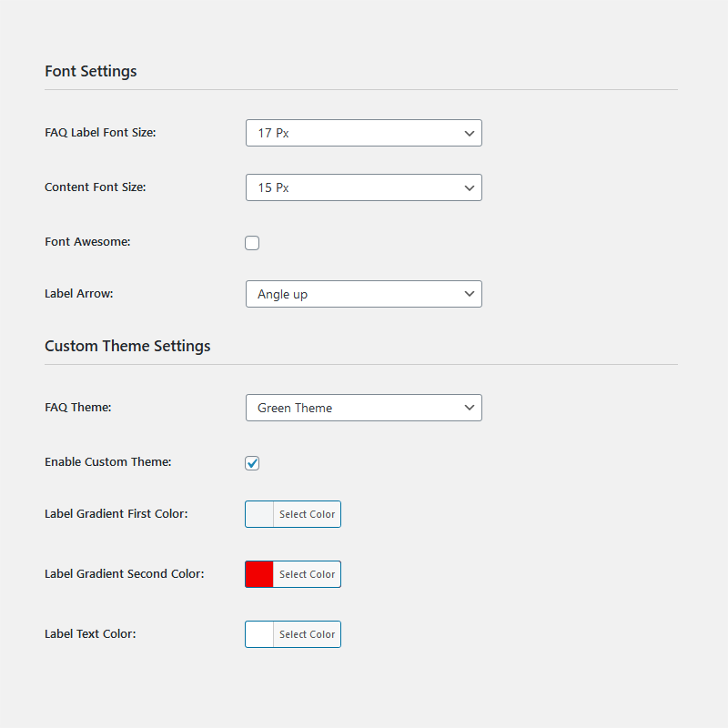Image resolution: width=728 pixels, height=728 pixels.
Task: Open the FAQ Theme dropdown
Action: [x=363, y=408]
